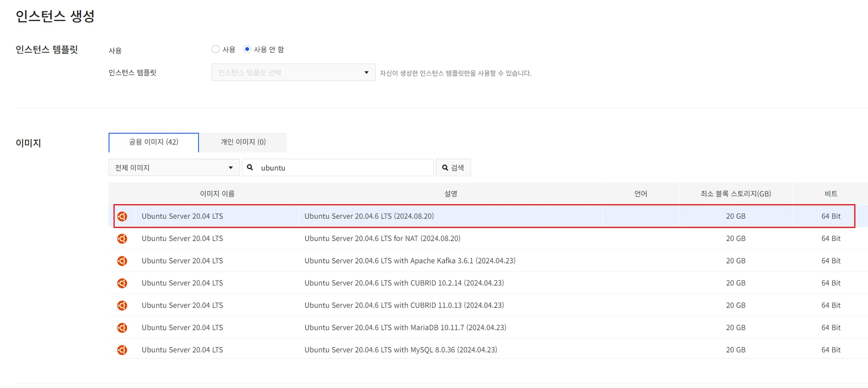Click Ubuntu icon in the CUBRID 10.2.14 row

coord(122,283)
